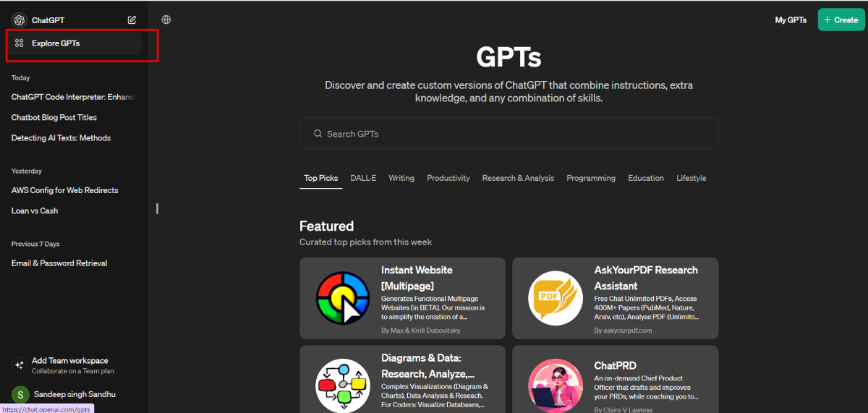Open AskYourPDF orange PDF logo
The image size is (868, 413).
click(x=556, y=298)
